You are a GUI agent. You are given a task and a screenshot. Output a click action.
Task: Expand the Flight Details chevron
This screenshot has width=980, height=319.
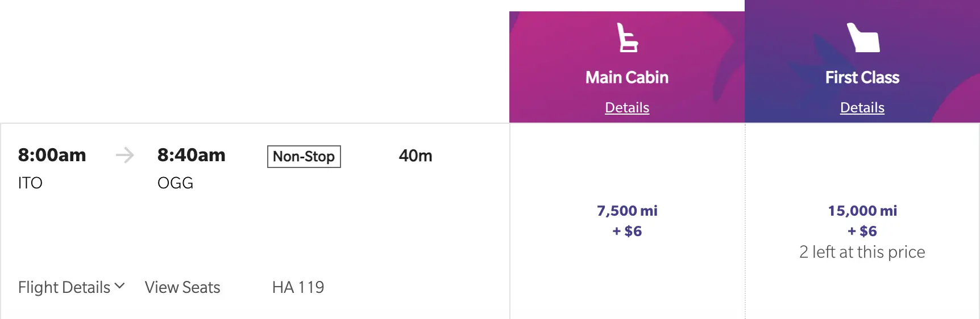click(x=119, y=286)
